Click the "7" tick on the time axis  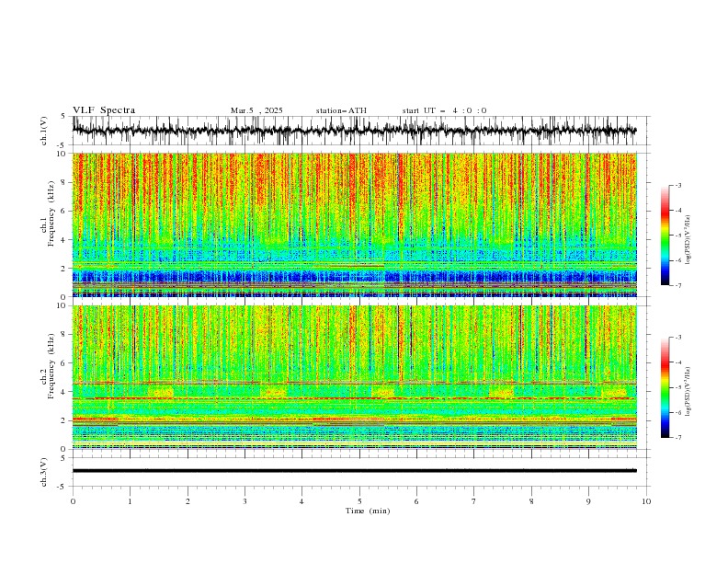(x=474, y=501)
